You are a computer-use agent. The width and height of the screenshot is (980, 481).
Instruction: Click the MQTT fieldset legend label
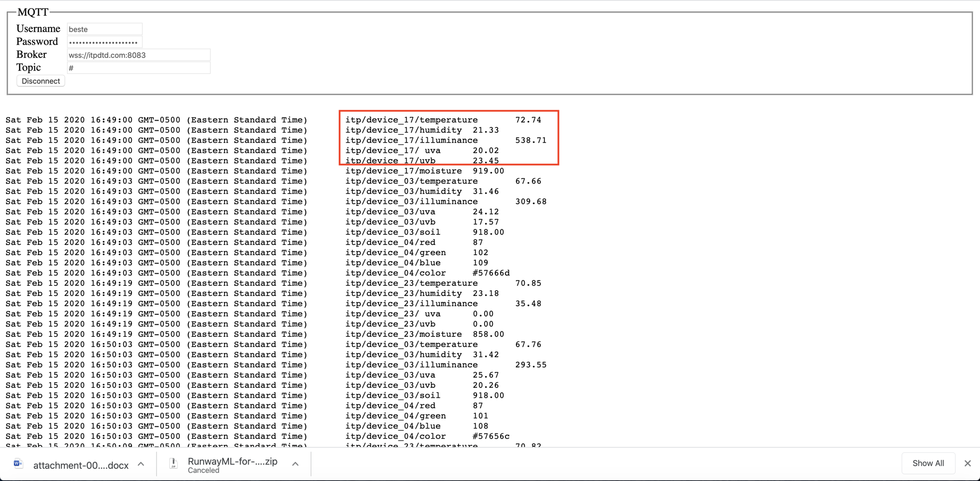click(x=33, y=12)
